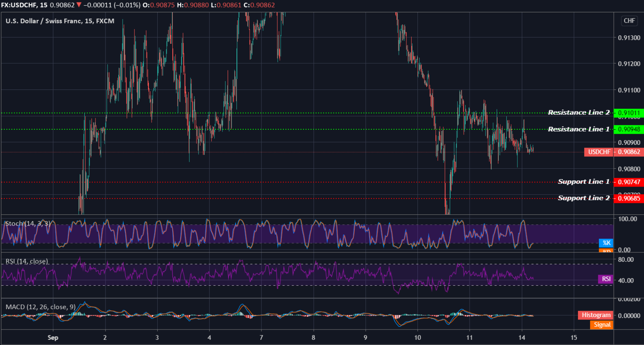Click the orange Signal label
Image resolution: width=644 pixels, height=345 pixels.
(602, 325)
